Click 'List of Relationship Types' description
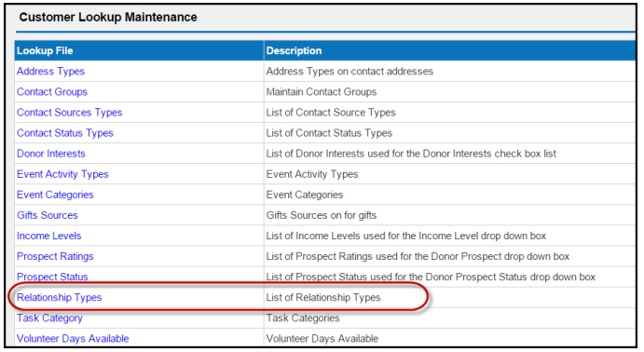Viewport: 644px width, 352px height. point(323,297)
